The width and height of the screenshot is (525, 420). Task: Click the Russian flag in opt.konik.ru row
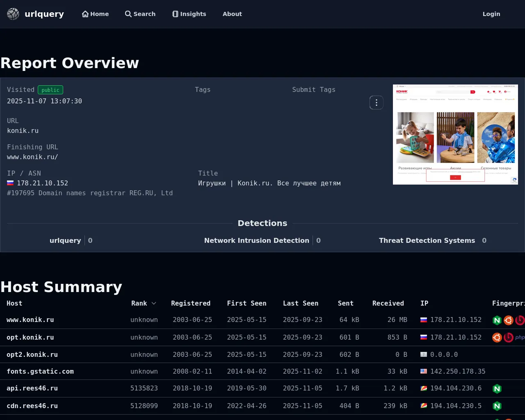pyautogui.click(x=424, y=337)
